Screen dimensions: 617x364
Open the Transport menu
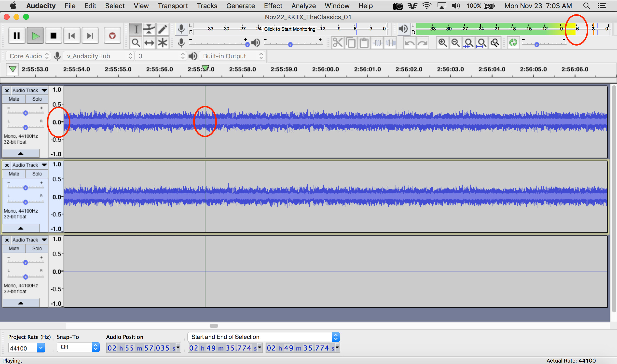coord(173,6)
